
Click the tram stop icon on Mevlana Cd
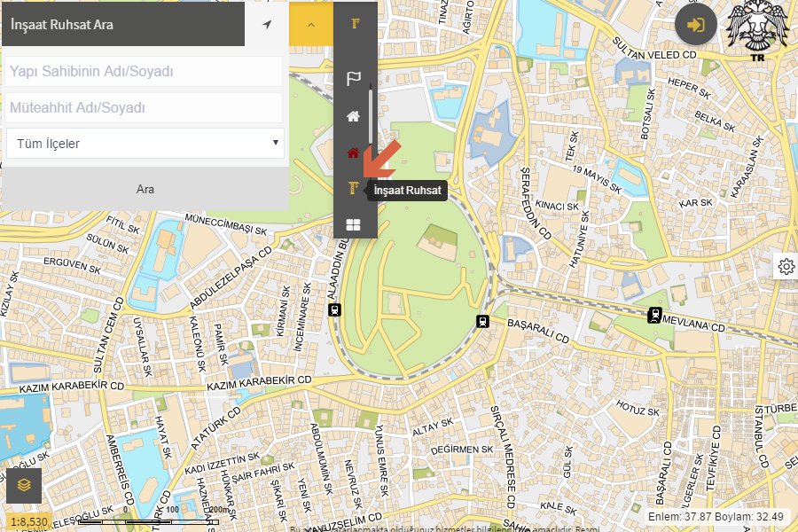click(654, 313)
